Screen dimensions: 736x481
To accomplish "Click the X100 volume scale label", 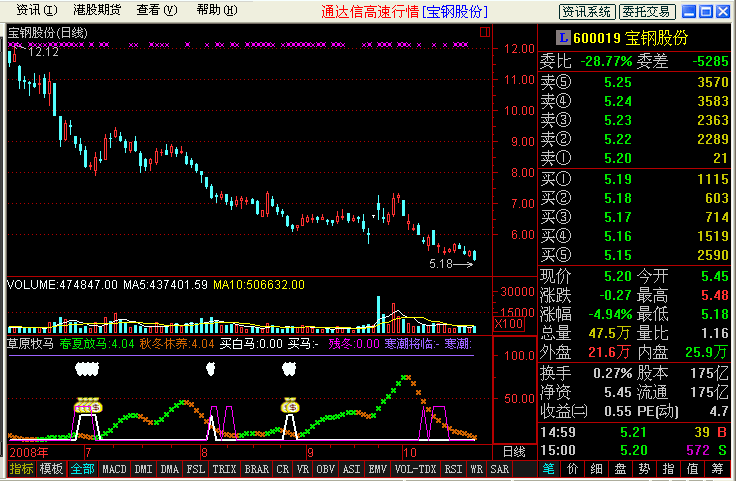I will tap(509, 323).
